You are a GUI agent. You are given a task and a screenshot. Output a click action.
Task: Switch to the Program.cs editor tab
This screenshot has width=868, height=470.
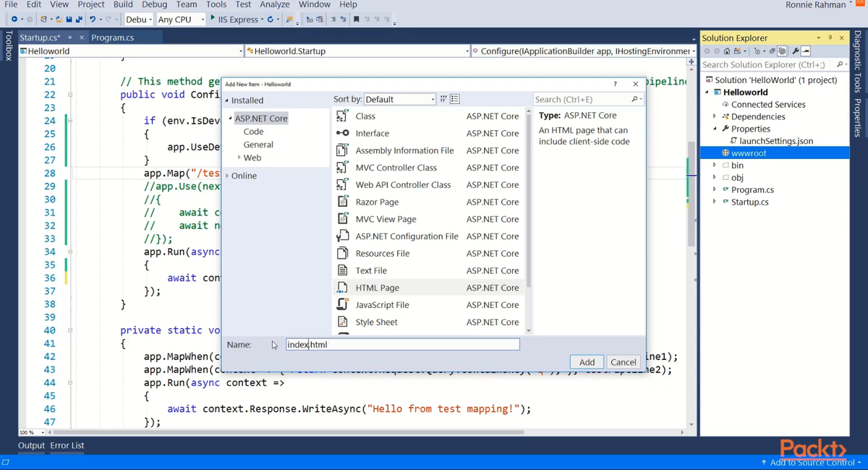pos(112,38)
